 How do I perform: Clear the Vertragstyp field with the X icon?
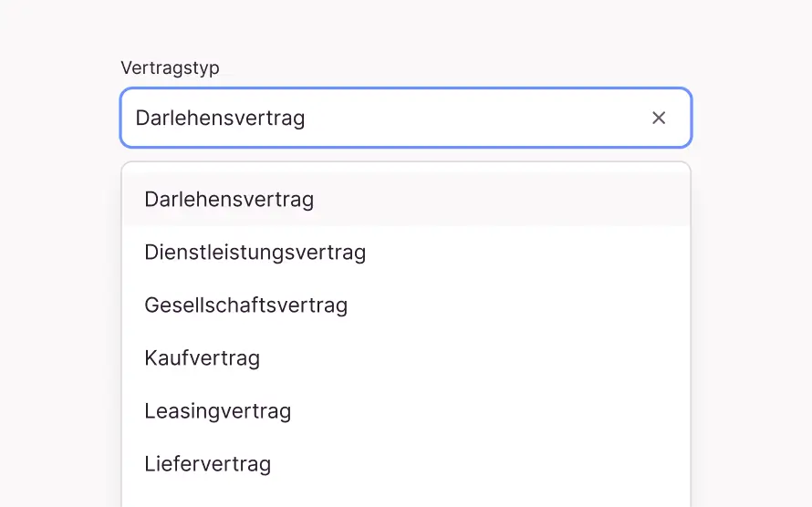point(659,118)
